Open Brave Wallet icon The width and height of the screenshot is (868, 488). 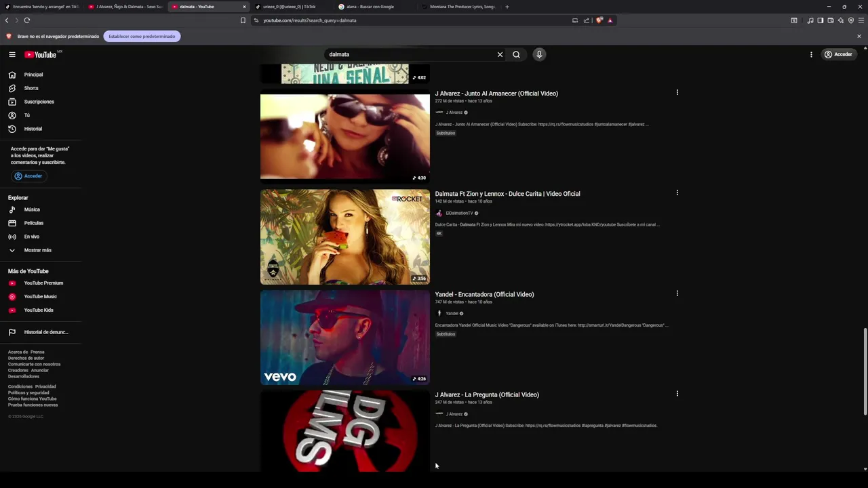pos(831,20)
